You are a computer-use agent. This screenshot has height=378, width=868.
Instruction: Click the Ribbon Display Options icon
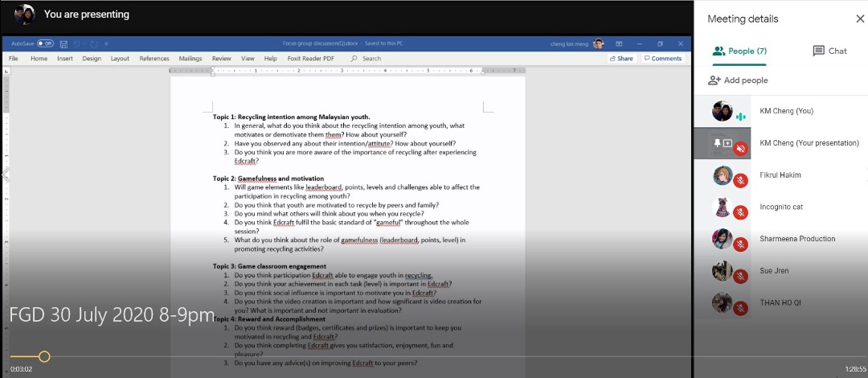point(619,43)
